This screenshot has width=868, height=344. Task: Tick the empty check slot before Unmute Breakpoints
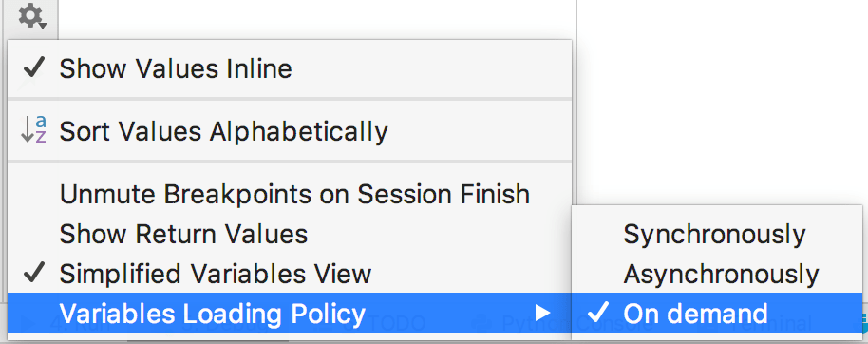point(34,195)
